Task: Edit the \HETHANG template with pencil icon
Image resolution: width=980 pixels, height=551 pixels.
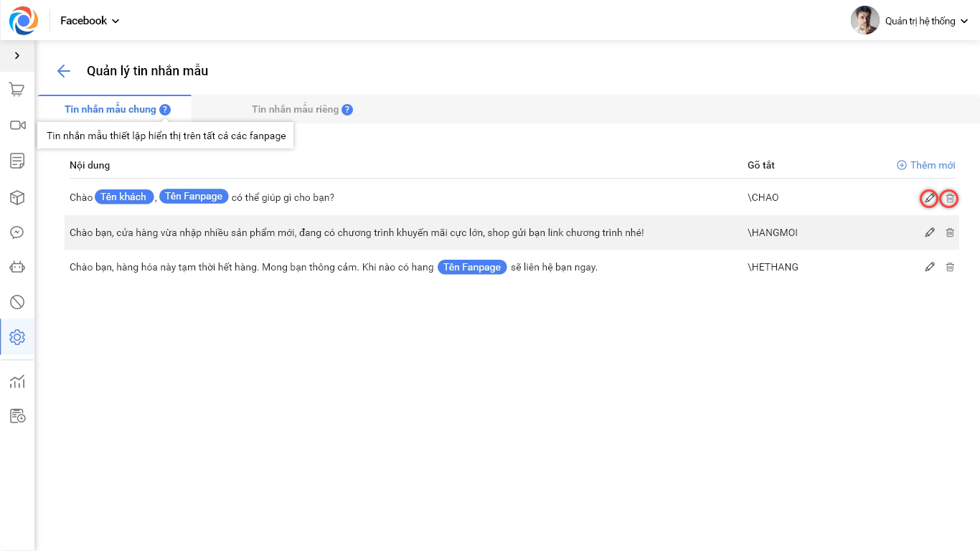Action: [x=930, y=267]
